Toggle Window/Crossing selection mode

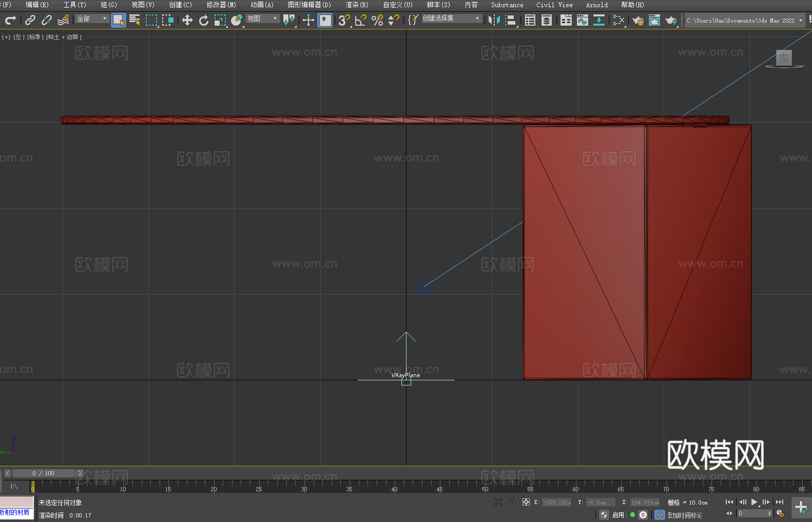click(168, 20)
